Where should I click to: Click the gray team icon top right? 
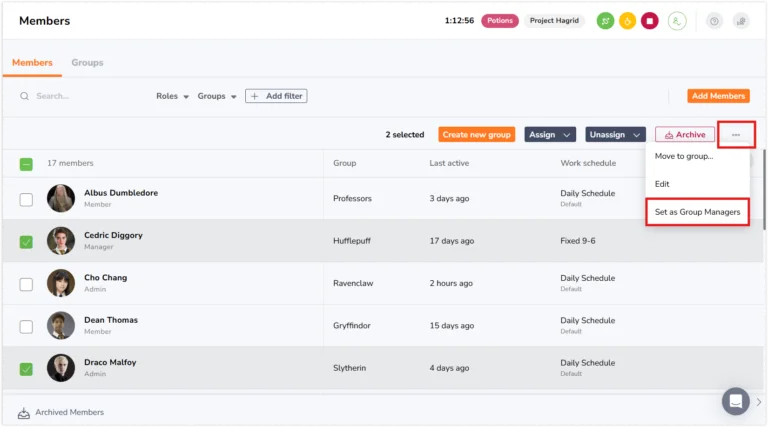[741, 21]
